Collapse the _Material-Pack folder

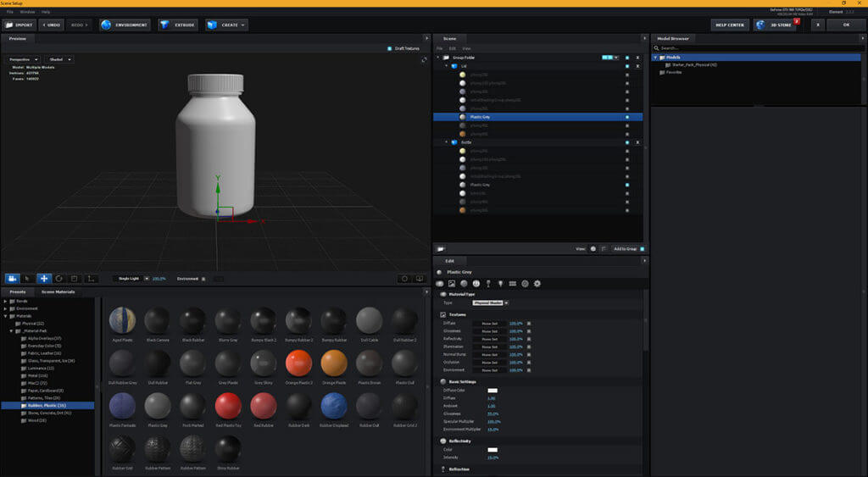pyautogui.click(x=11, y=331)
